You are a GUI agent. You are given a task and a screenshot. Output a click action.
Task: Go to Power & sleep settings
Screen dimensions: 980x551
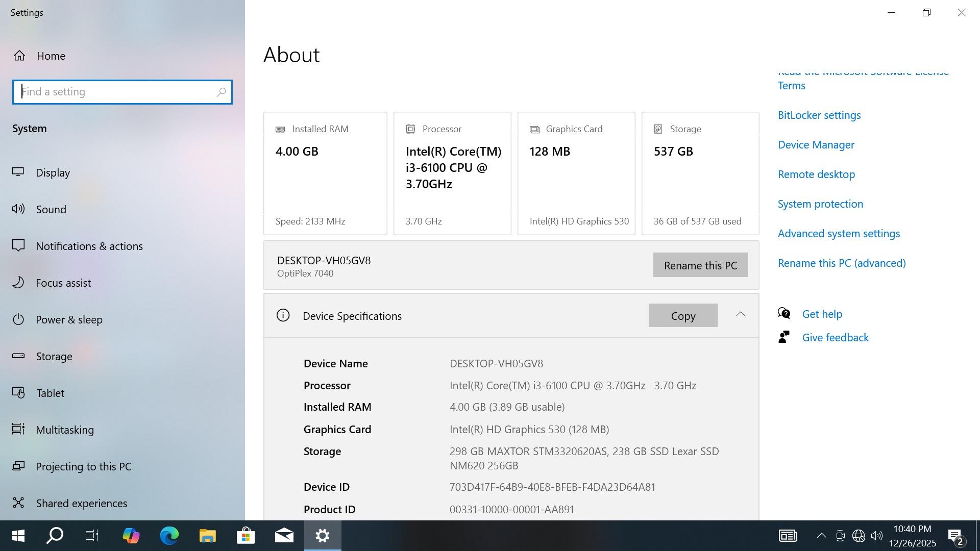(x=69, y=319)
